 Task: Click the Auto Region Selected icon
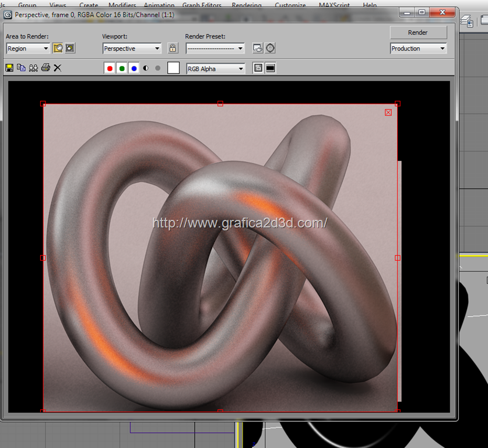(70, 48)
